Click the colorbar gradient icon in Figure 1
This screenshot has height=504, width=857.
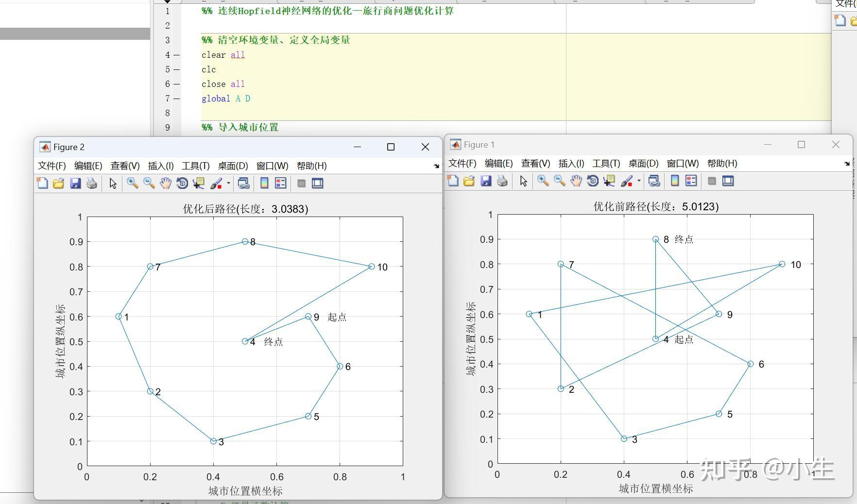point(675,181)
